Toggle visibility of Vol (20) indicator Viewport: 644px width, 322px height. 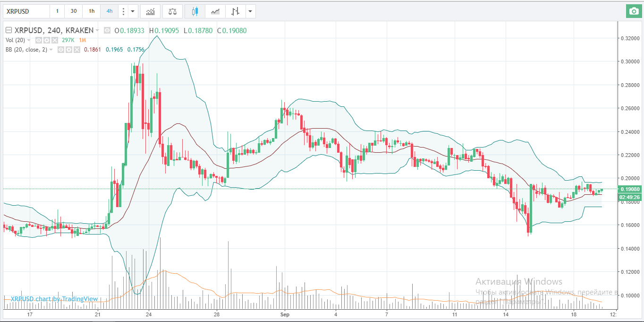39,40
